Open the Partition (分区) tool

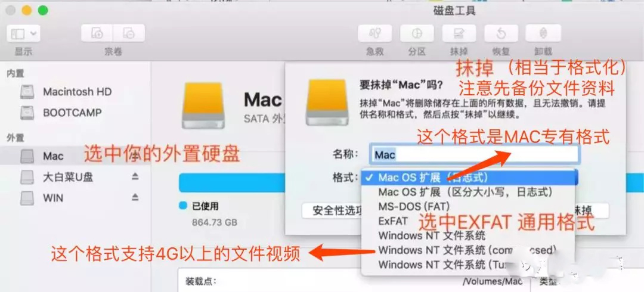(x=417, y=33)
